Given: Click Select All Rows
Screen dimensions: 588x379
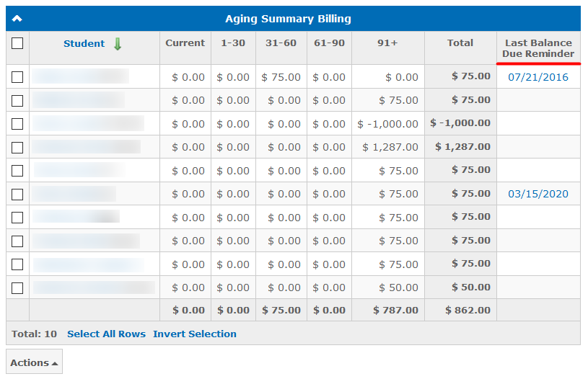Looking at the screenshot, I should (106, 334).
